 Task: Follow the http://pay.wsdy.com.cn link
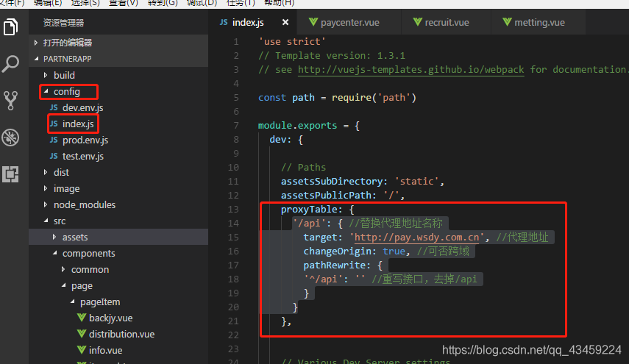pyautogui.click(x=417, y=237)
